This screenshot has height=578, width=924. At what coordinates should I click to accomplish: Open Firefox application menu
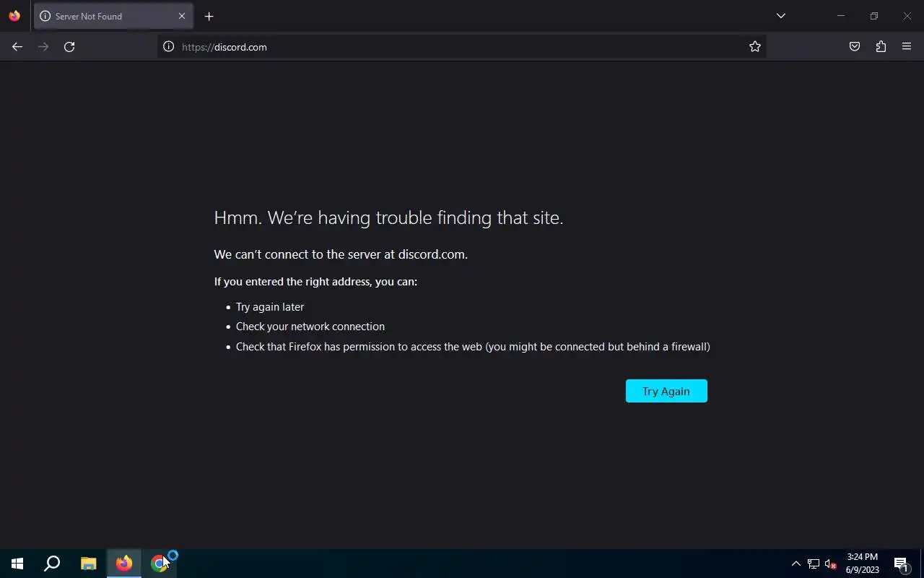pyautogui.click(x=907, y=47)
